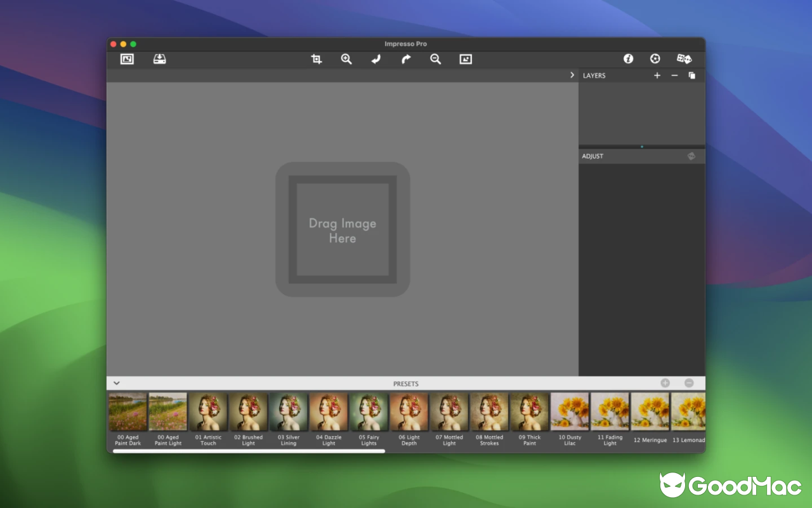
Task: Open an image using the toolbar import icon
Action: point(127,58)
